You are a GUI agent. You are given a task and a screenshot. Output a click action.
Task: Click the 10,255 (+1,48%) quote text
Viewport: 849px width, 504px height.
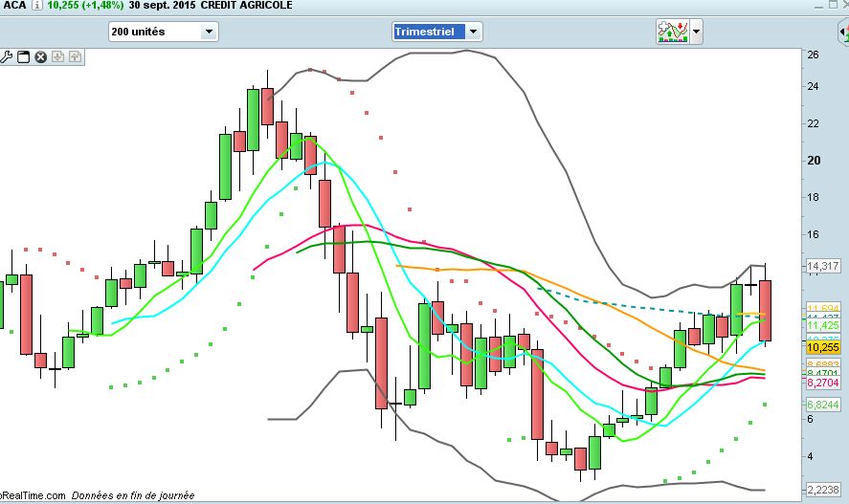(x=85, y=6)
